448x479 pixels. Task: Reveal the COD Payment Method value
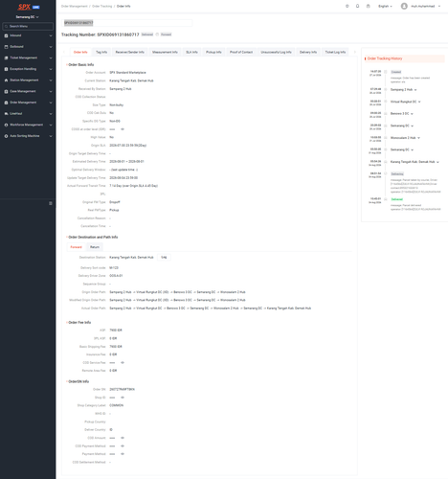pos(123,446)
